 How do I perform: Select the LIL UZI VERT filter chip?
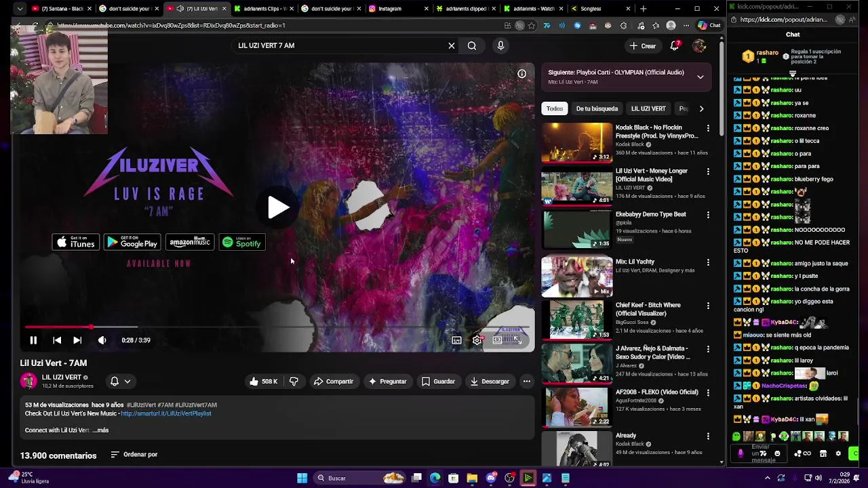pos(648,108)
